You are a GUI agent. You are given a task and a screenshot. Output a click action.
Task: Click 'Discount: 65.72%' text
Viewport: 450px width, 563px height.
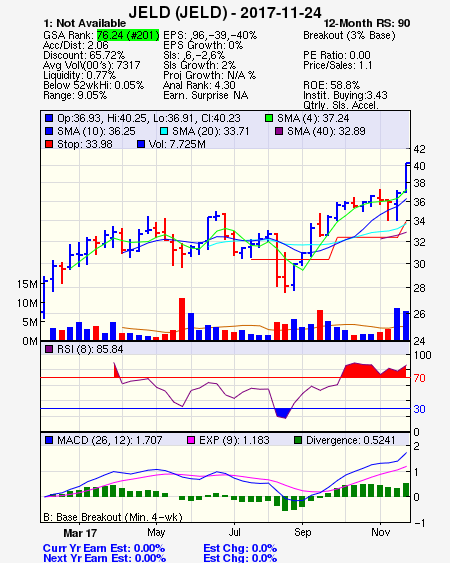(84, 55)
